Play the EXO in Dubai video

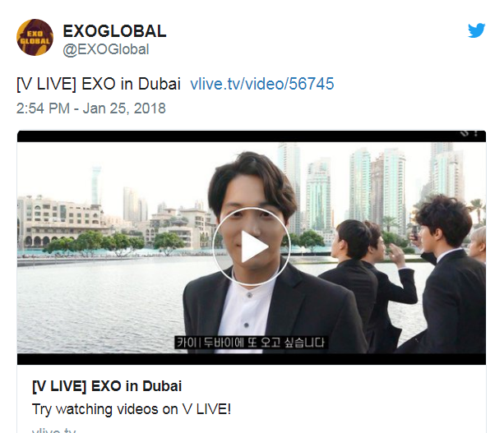pos(252,246)
